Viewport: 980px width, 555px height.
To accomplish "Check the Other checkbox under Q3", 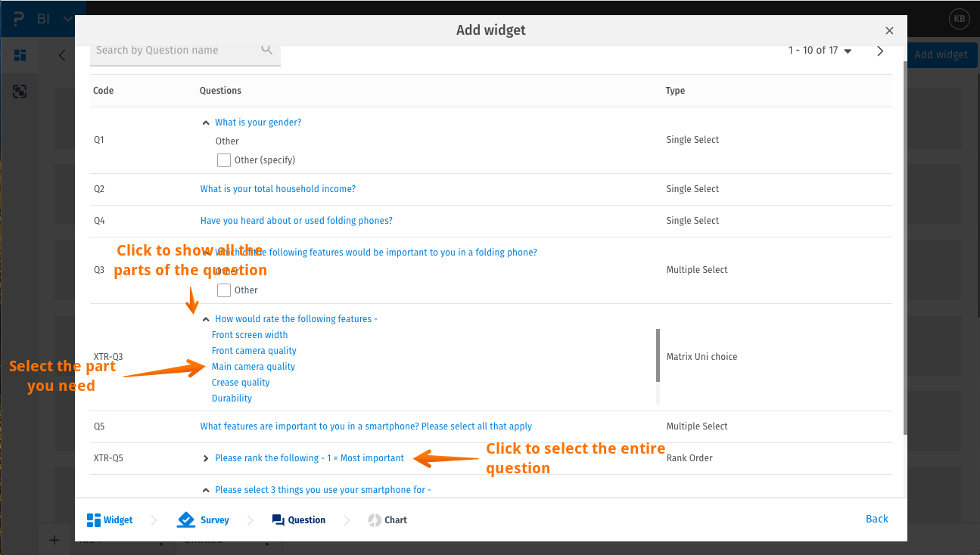I will (x=224, y=290).
